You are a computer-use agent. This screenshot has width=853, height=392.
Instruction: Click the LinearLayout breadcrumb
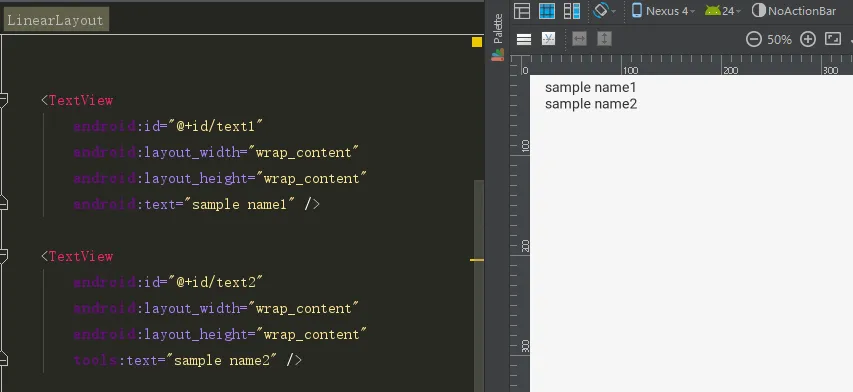pyautogui.click(x=55, y=20)
